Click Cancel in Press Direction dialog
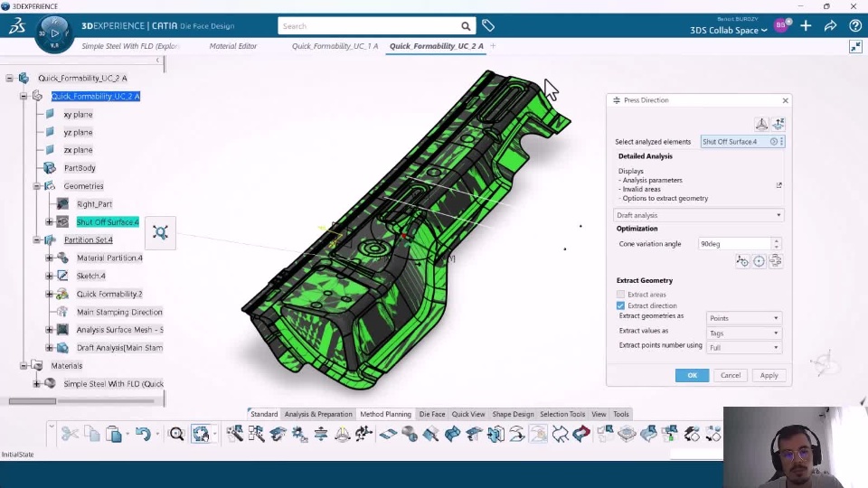This screenshot has height=488, width=868. tap(731, 375)
